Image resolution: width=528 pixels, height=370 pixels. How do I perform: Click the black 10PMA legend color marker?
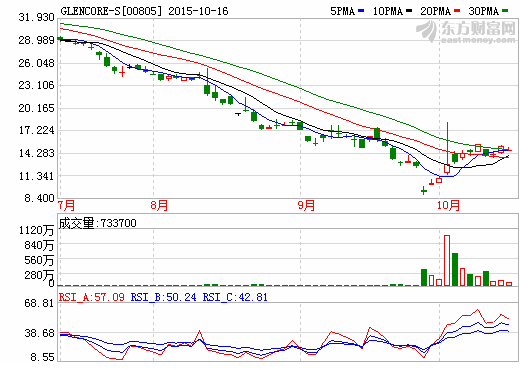409,11
